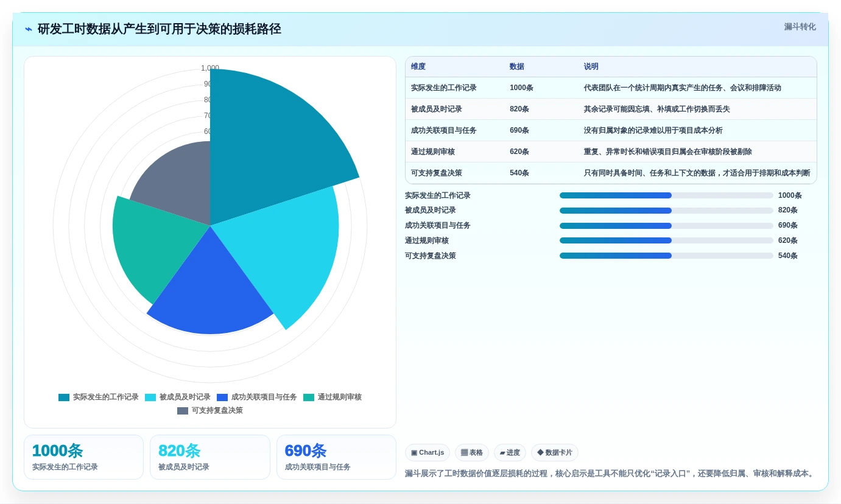Toggle the 成功关联项目与任务 legend swatch
Screen dimensions: 841x504
(x=222, y=397)
